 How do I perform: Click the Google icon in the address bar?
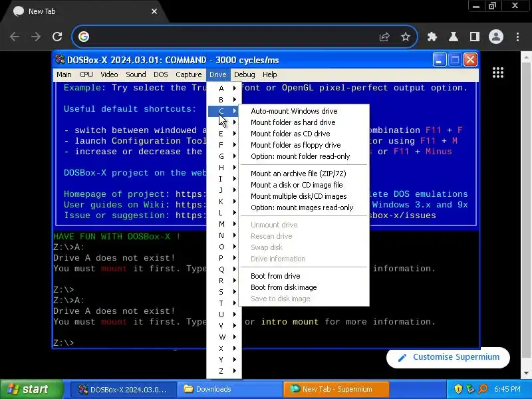(84, 37)
